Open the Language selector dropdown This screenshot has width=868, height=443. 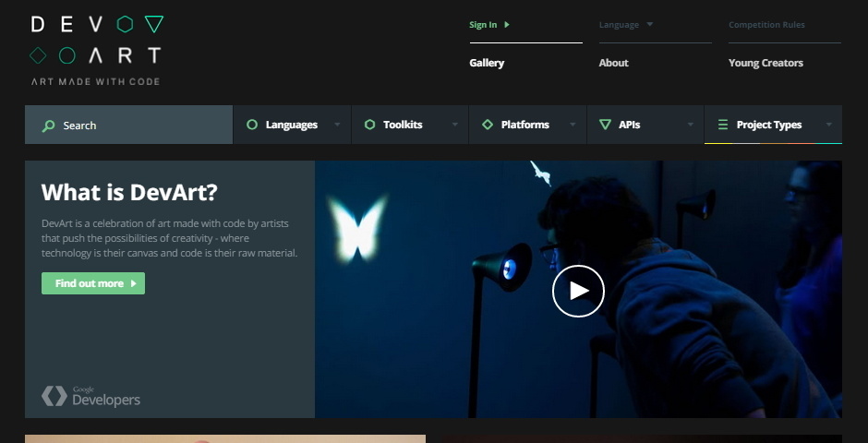pyautogui.click(x=626, y=25)
